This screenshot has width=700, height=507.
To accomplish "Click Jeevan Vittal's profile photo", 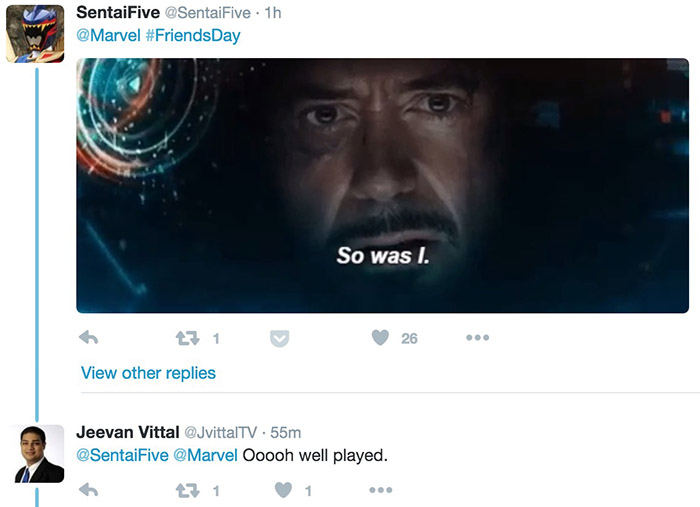I will click(37, 454).
